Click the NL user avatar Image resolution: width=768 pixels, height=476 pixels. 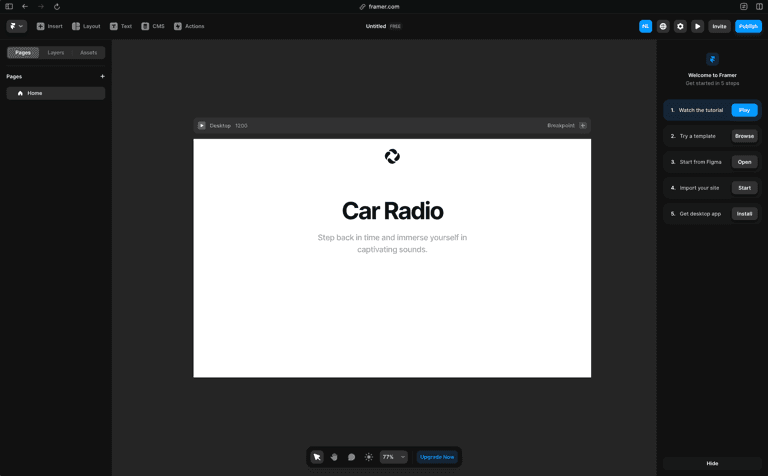pos(646,26)
